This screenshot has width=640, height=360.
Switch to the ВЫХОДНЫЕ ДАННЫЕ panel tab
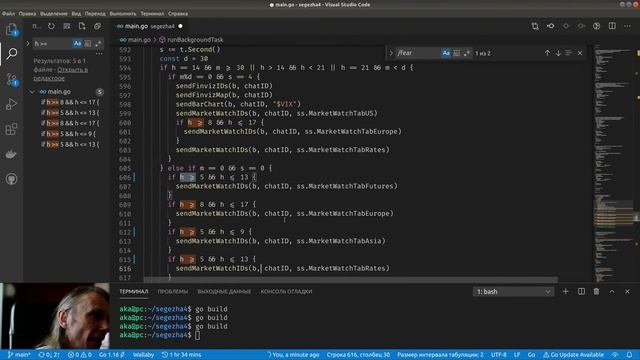coord(224,291)
